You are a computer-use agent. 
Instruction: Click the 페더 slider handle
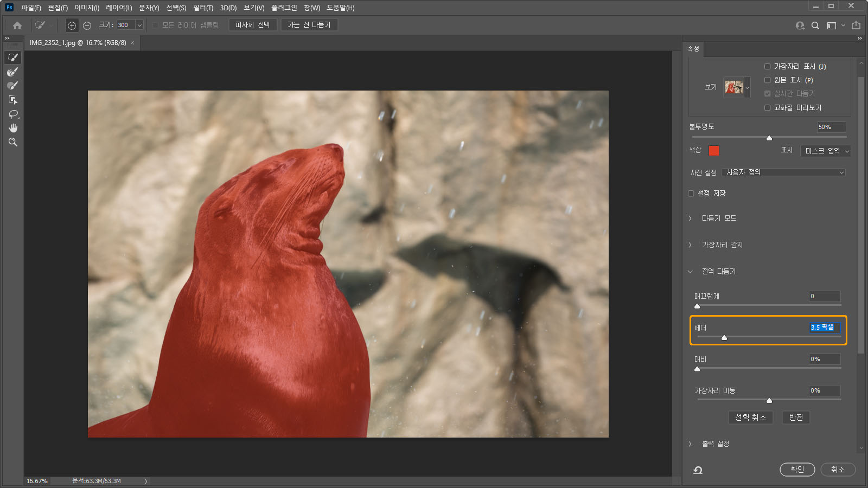724,338
